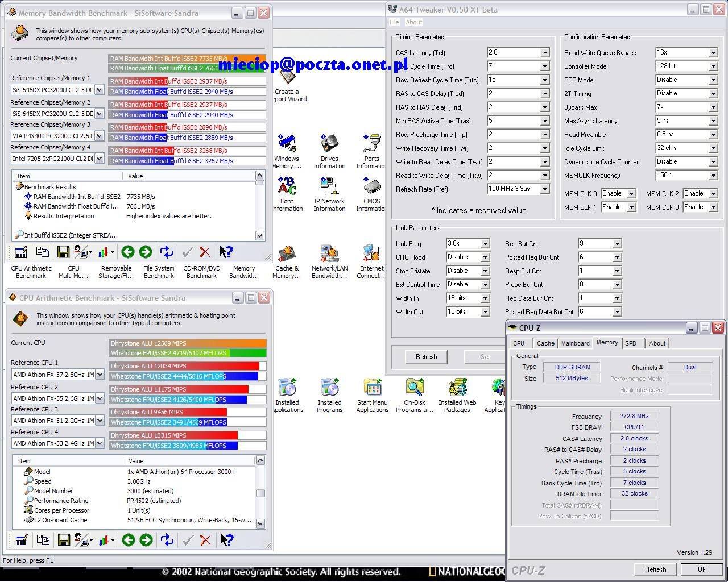Click Save floppy icon in Memory Bandwidth window
The image size is (728, 582).
point(63,252)
